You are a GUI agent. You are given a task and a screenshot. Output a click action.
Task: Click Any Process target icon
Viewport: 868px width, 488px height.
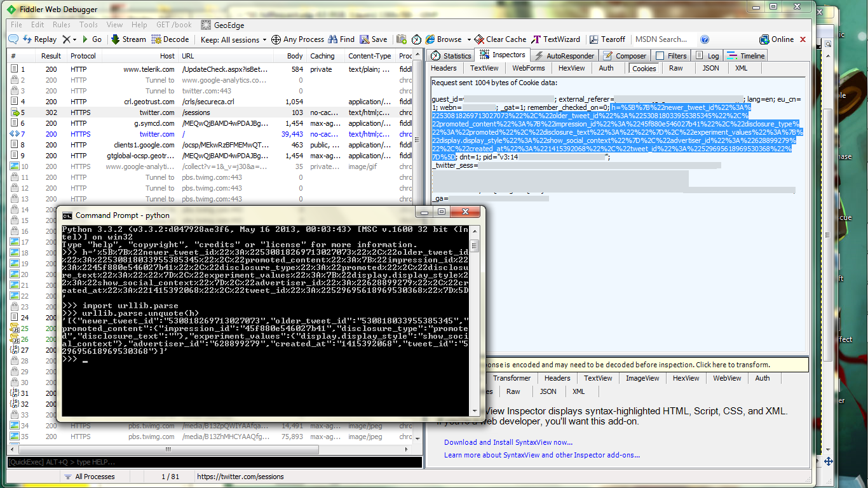pos(297,39)
